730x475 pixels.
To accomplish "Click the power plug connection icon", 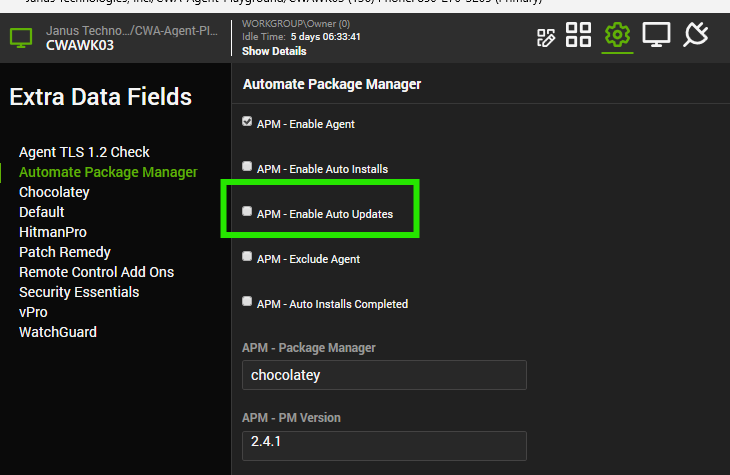I will tap(696, 35).
